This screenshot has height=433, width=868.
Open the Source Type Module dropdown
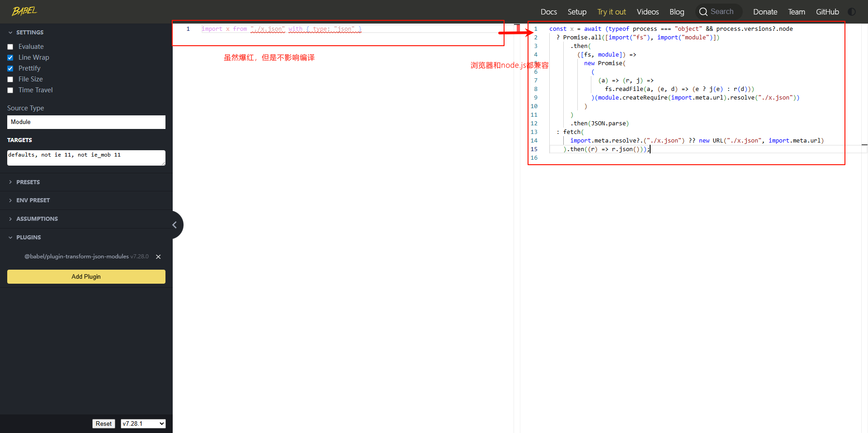click(x=86, y=122)
